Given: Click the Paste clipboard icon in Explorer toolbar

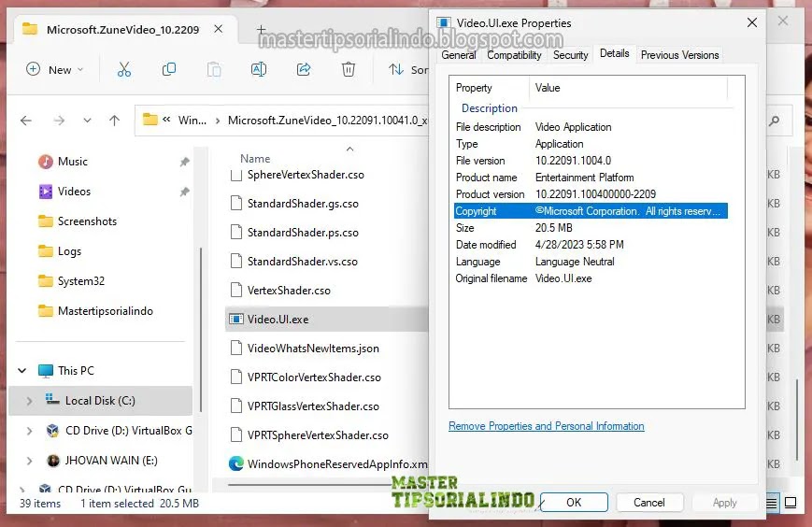Looking at the screenshot, I should point(214,69).
